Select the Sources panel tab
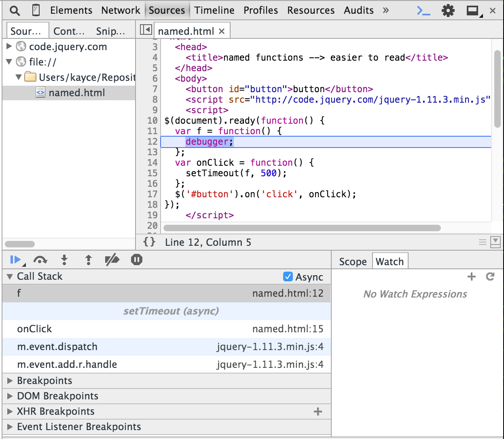Screen dimensions: 504x439 pos(167,10)
